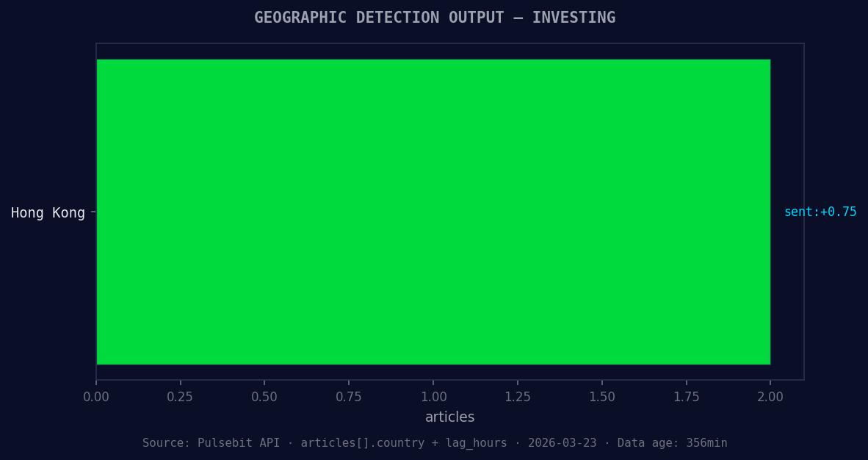Select the 1.50 tick label

pos(602,396)
